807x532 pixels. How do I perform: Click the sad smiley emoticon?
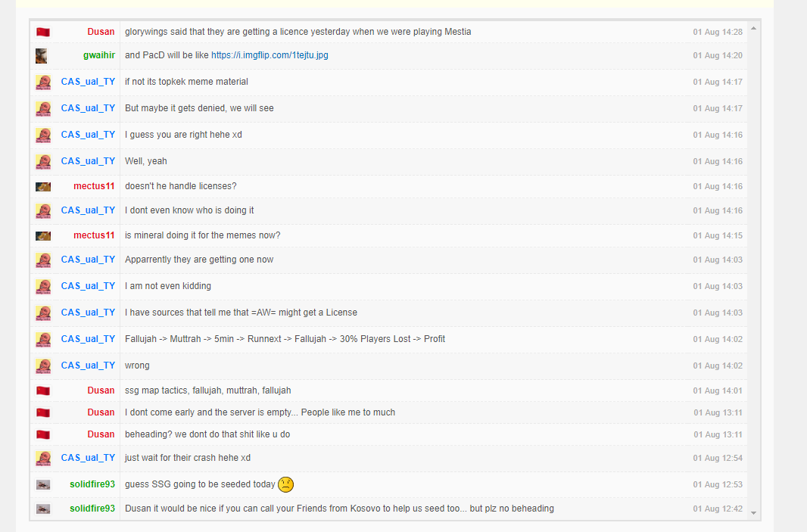pos(286,484)
